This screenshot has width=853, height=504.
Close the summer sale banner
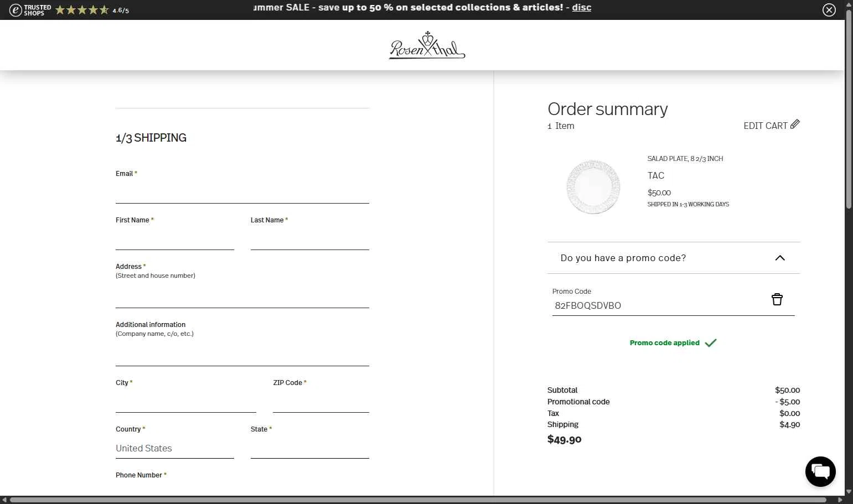[829, 10]
